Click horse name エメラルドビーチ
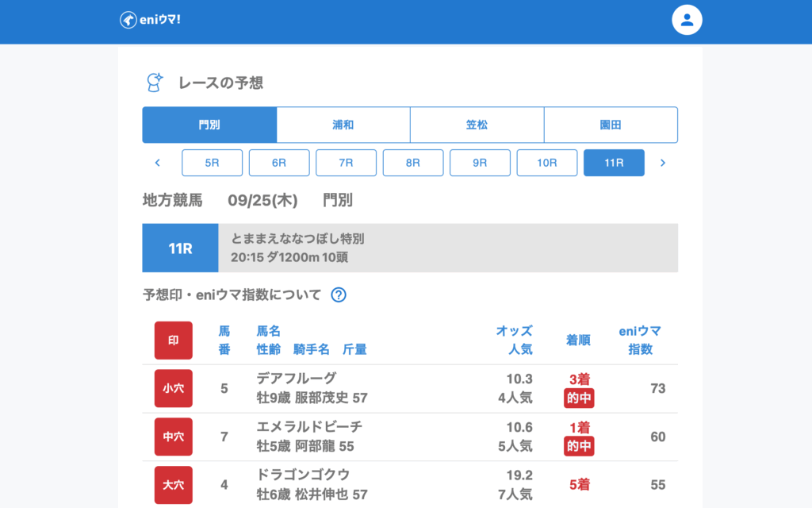812x508 pixels. pyautogui.click(x=309, y=427)
